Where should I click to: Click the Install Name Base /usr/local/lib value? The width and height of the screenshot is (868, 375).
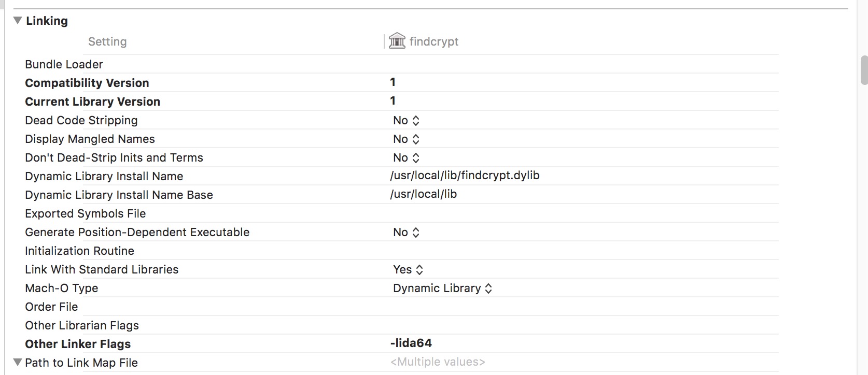pyautogui.click(x=424, y=194)
